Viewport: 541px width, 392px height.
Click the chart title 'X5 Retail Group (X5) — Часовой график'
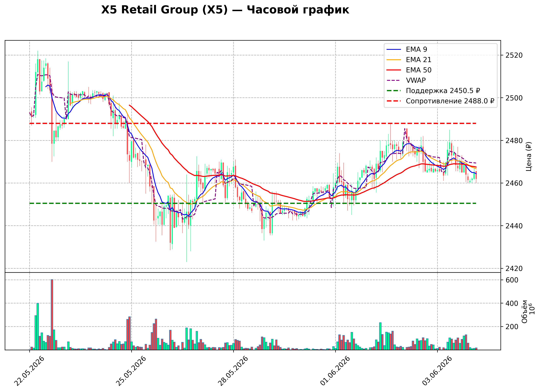pos(225,10)
